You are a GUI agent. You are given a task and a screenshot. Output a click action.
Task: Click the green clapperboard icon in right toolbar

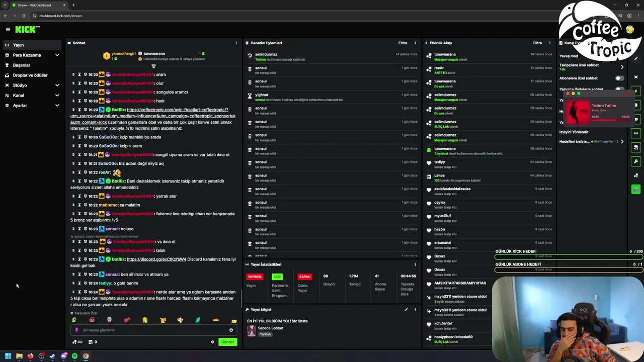(x=636, y=189)
